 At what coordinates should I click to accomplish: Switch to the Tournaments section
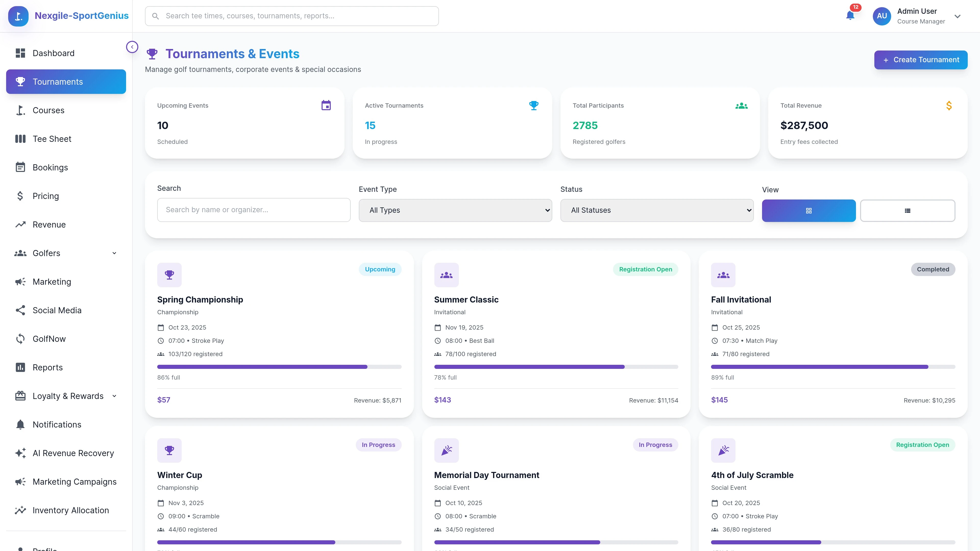(x=58, y=81)
